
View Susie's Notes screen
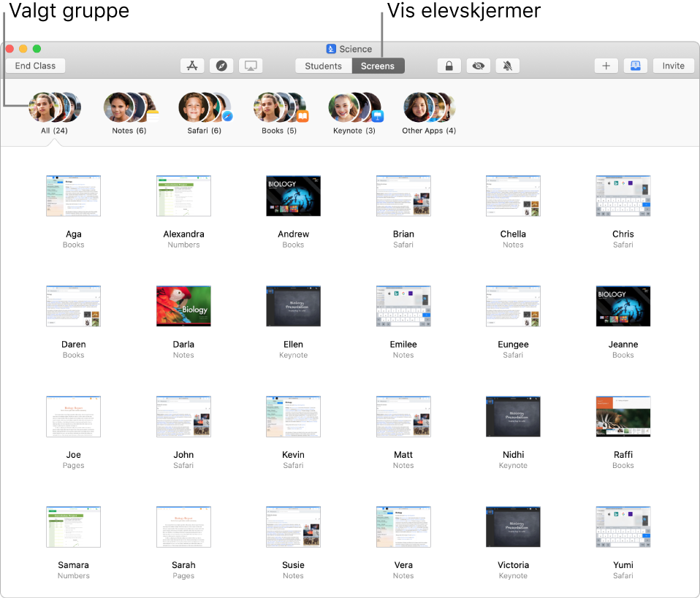pyautogui.click(x=293, y=526)
